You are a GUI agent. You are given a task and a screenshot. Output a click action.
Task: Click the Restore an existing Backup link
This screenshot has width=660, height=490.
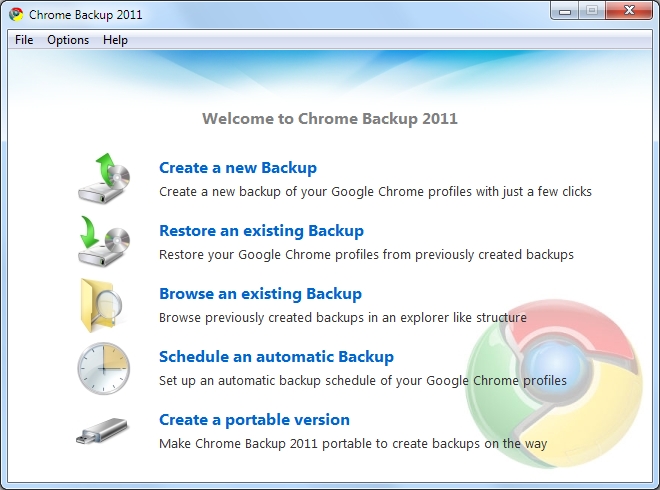[x=261, y=231]
